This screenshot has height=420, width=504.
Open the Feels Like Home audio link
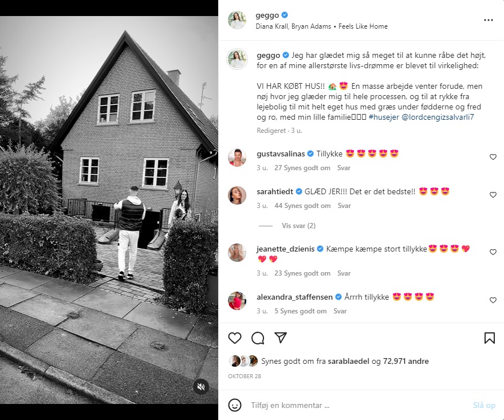coord(363,26)
